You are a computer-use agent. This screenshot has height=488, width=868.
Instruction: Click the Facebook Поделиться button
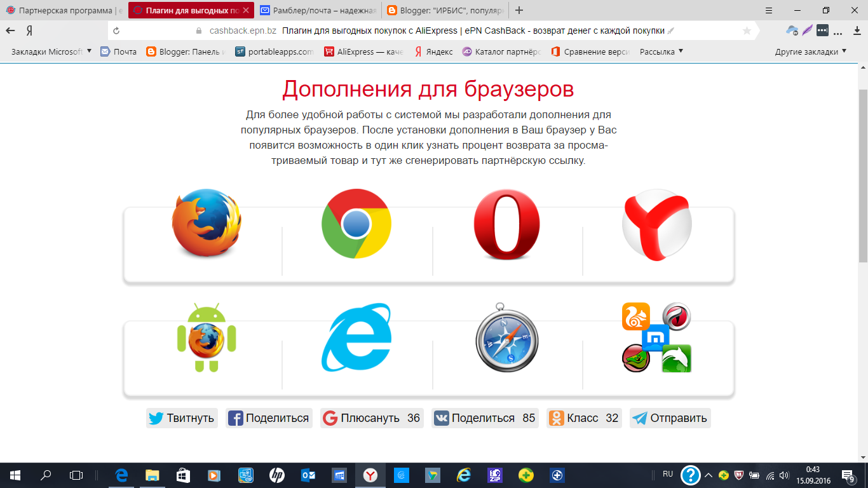coord(269,418)
